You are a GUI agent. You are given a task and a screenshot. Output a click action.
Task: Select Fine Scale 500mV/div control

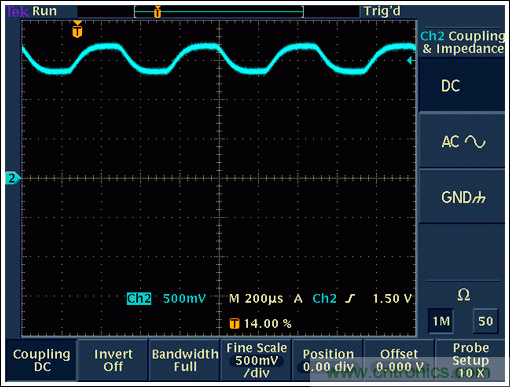(256, 360)
